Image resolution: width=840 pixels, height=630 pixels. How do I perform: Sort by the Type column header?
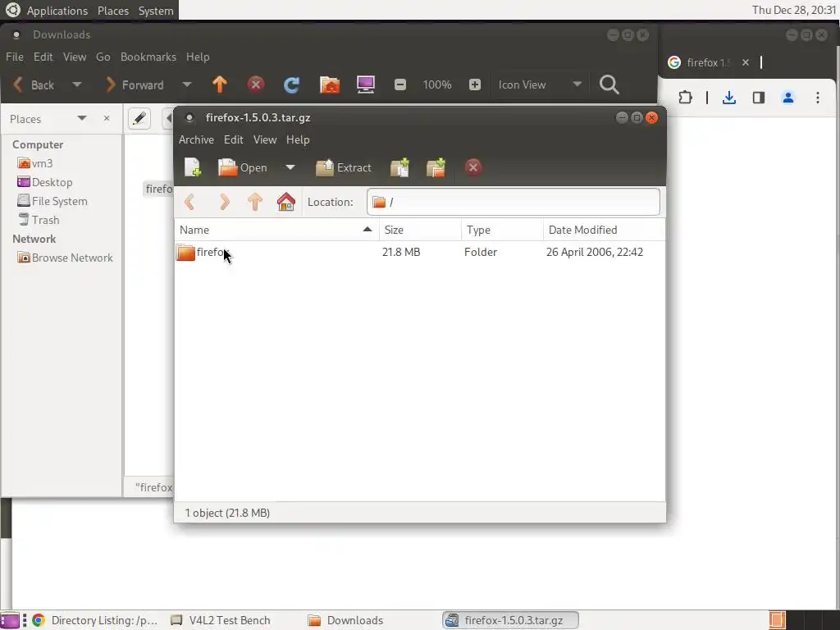[502, 230]
